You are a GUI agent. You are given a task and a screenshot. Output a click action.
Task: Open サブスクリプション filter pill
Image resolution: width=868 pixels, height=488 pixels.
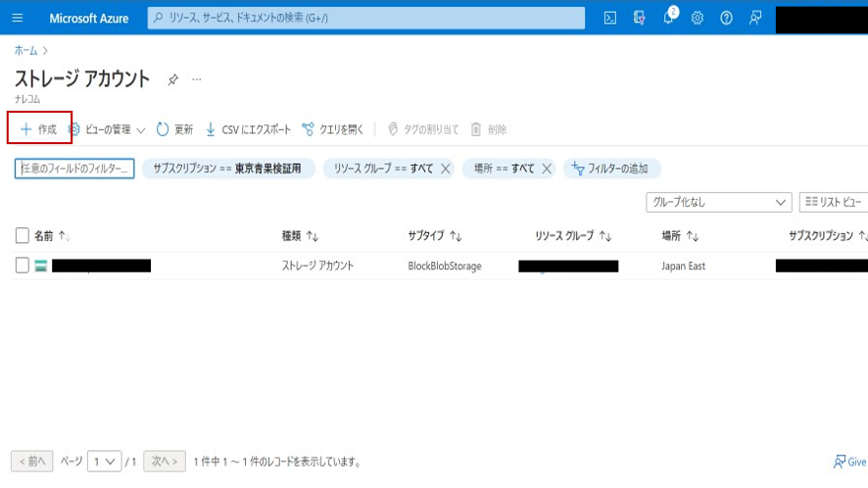pos(228,169)
